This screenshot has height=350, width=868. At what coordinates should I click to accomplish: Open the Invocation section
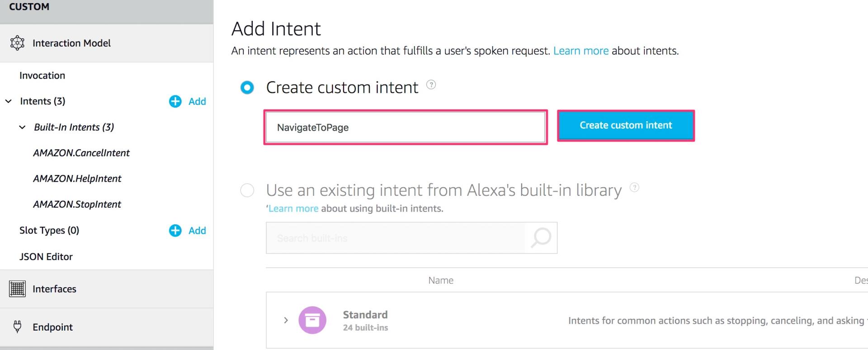pos(42,76)
